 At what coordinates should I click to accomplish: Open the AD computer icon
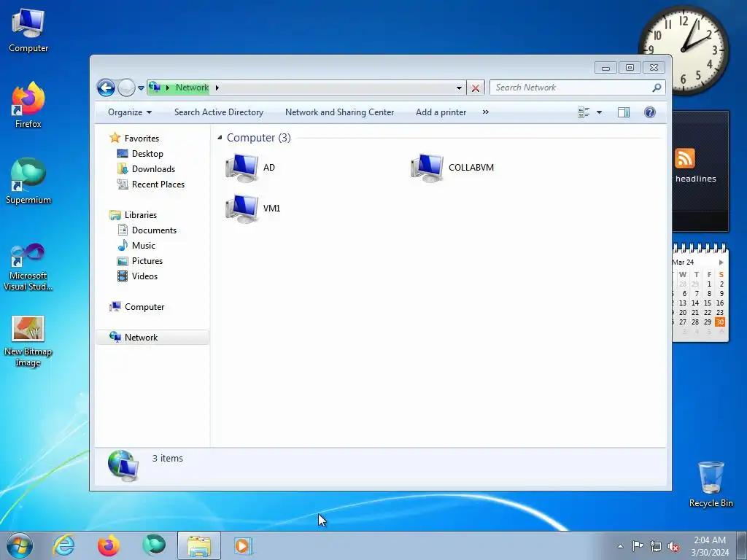250,168
